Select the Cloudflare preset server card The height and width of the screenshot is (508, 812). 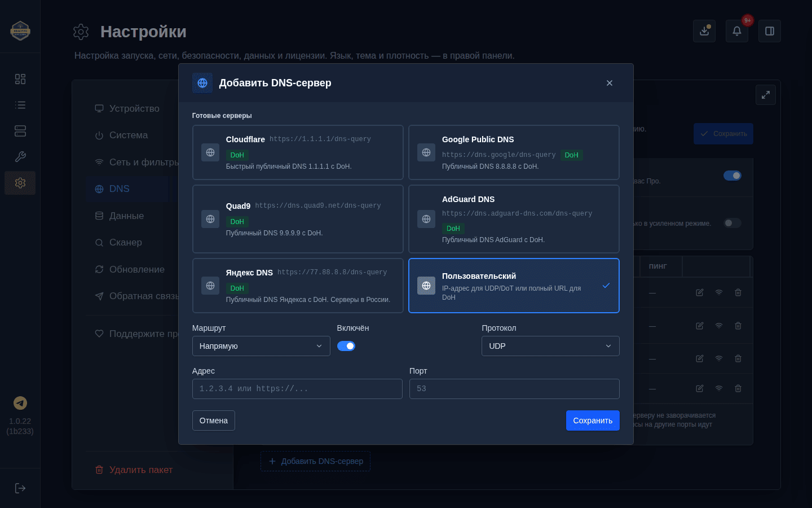click(298, 152)
